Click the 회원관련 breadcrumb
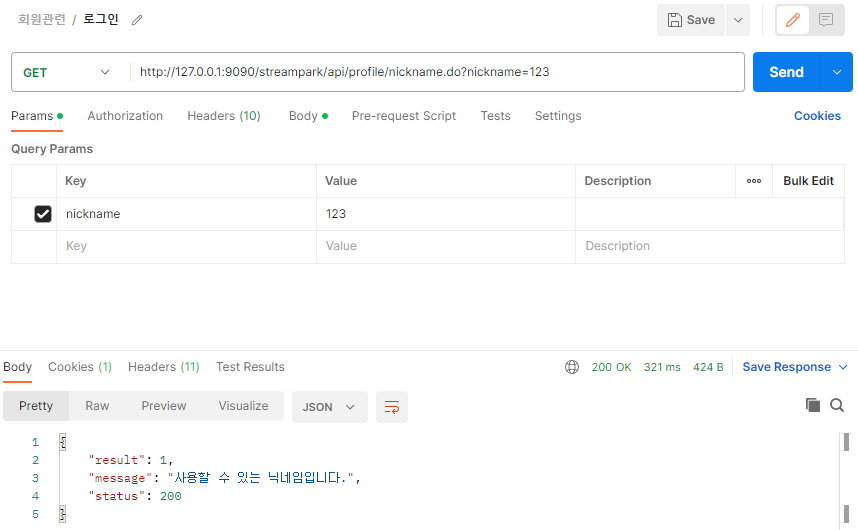Screen dimensions: 858x530 [x=42, y=20]
